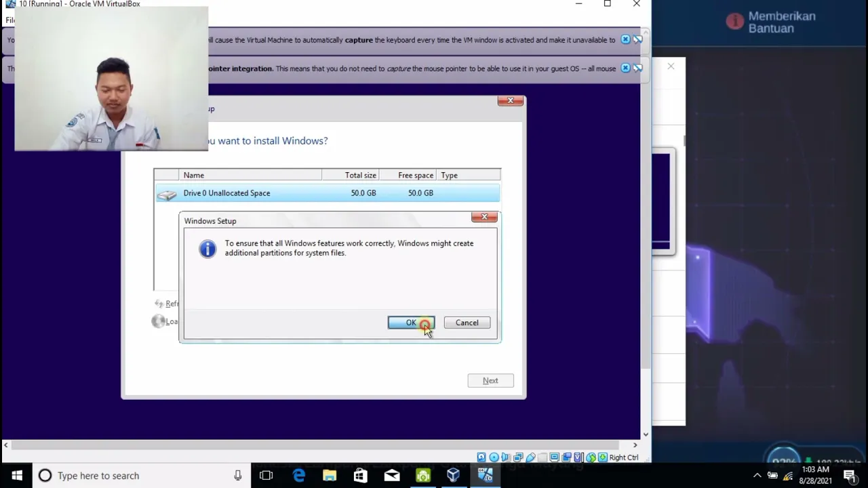
Task: Click the Next button in setup
Action: coord(490,380)
